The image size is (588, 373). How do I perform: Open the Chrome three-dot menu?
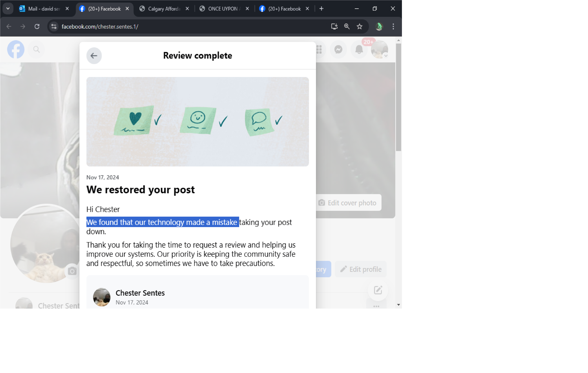click(x=393, y=26)
